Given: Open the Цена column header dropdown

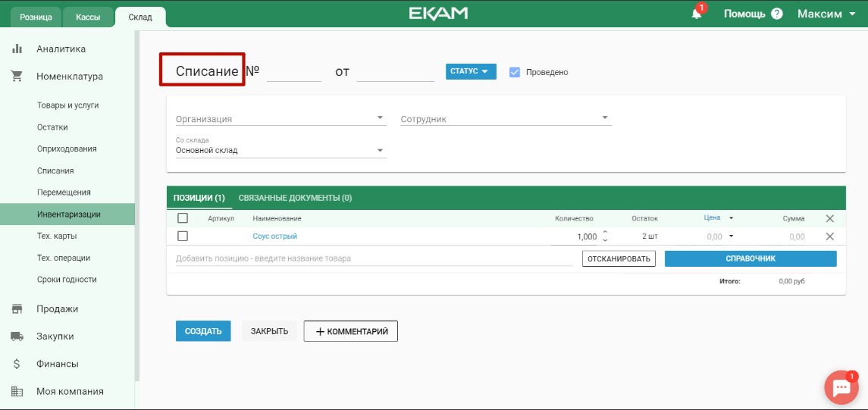Looking at the screenshot, I should [x=732, y=218].
